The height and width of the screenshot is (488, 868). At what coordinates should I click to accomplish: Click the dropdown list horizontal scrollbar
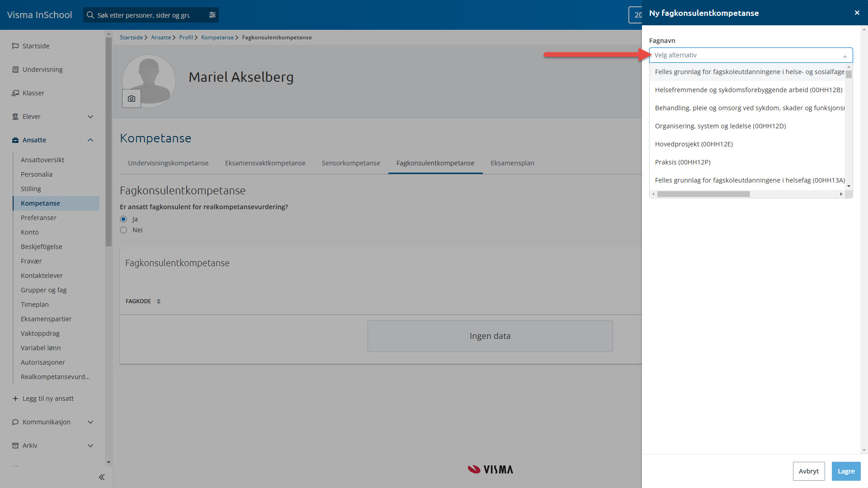[x=703, y=194]
